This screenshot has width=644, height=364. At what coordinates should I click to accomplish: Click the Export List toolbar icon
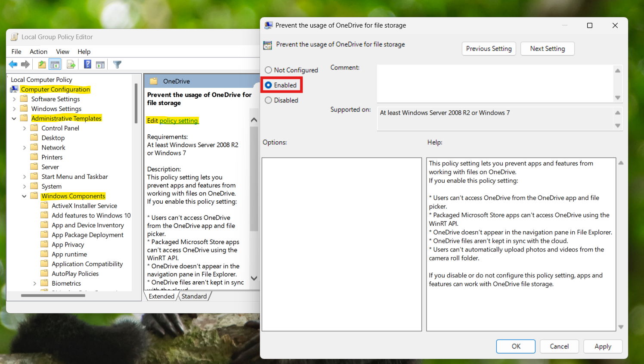click(71, 65)
